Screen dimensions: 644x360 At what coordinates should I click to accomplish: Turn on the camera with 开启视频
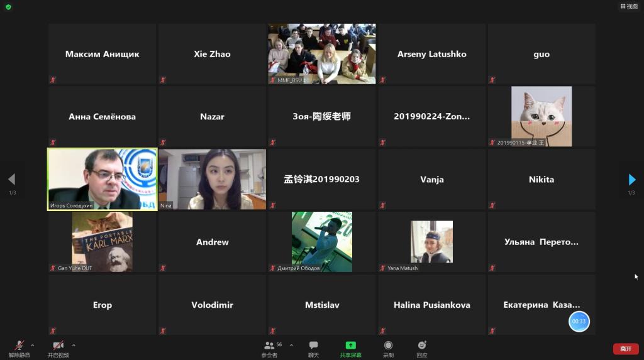pos(58,346)
